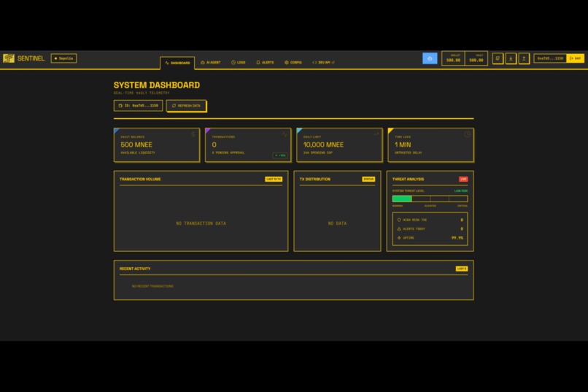Viewport: 588px width, 392px height.
Task: Click the activity icon on Transactions card
Action: [x=285, y=134]
